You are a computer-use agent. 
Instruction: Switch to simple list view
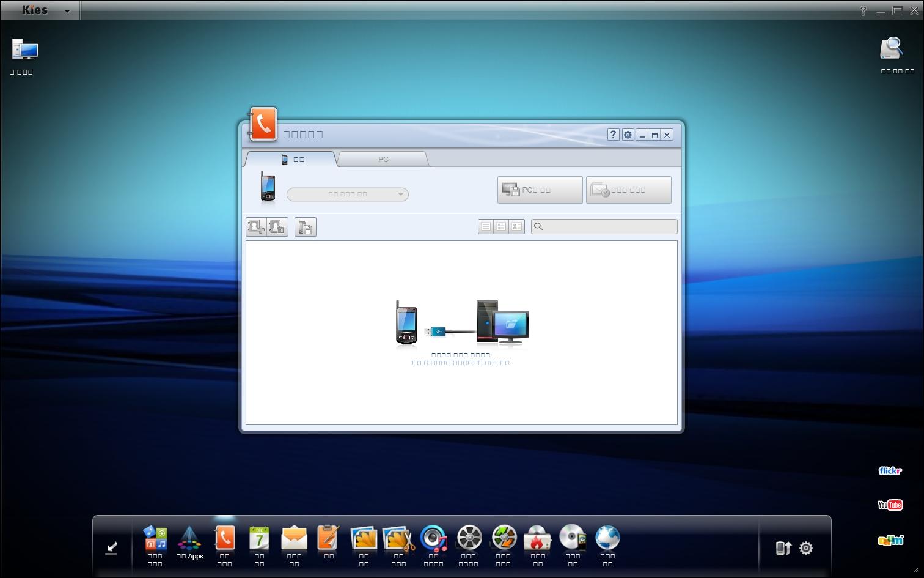click(x=486, y=227)
